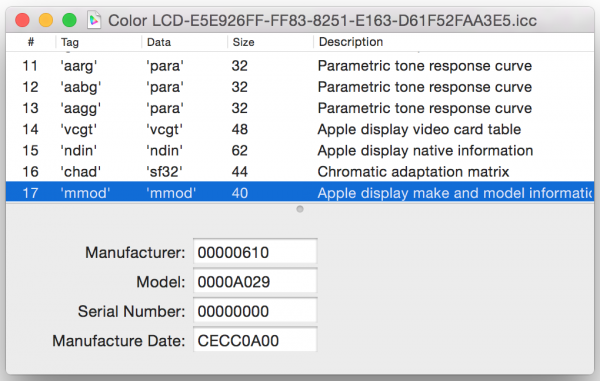
Task: Click the Manufacture Date field CECC0A00
Action: coord(255,340)
